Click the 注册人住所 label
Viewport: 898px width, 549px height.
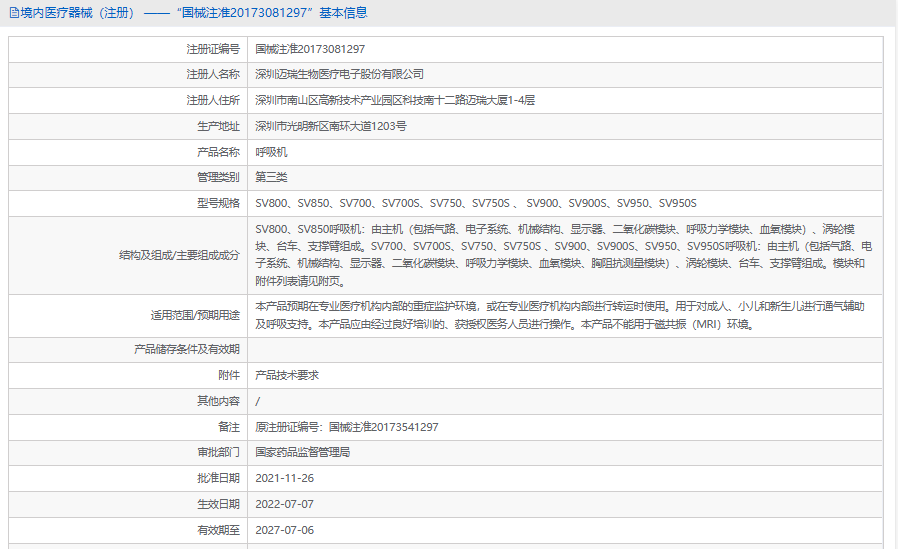pyautogui.click(x=212, y=100)
